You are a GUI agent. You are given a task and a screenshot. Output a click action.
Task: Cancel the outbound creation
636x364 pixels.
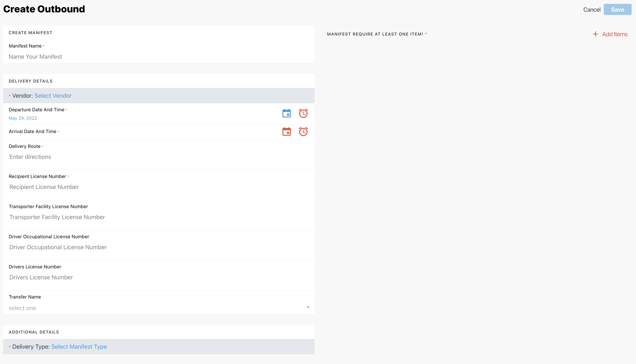pos(592,10)
